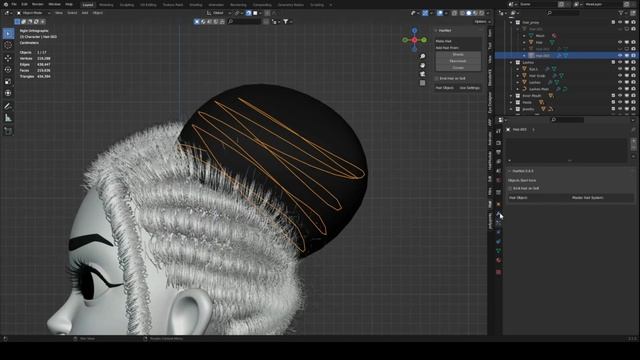The image size is (640, 360).
Task: Open the Material properties tab icon
Action: [x=498, y=260]
